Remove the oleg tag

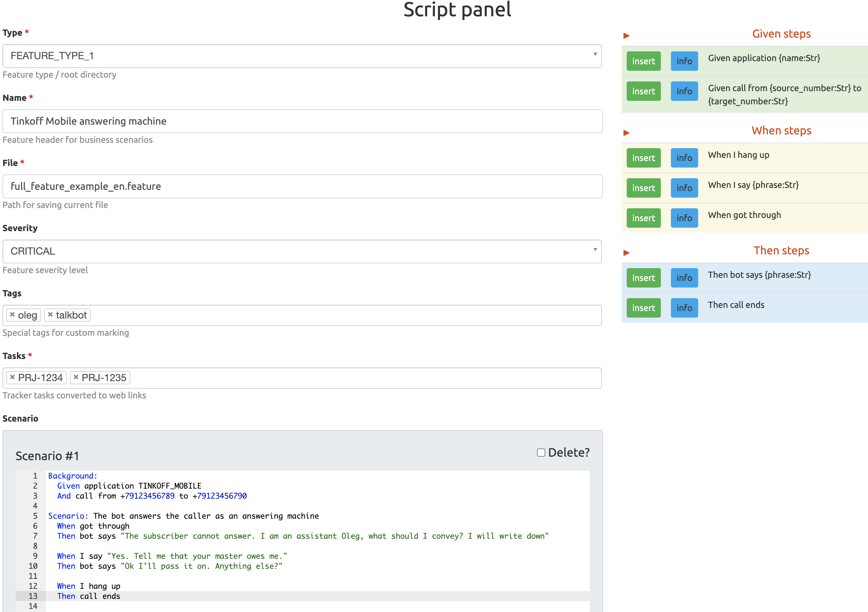(x=13, y=315)
